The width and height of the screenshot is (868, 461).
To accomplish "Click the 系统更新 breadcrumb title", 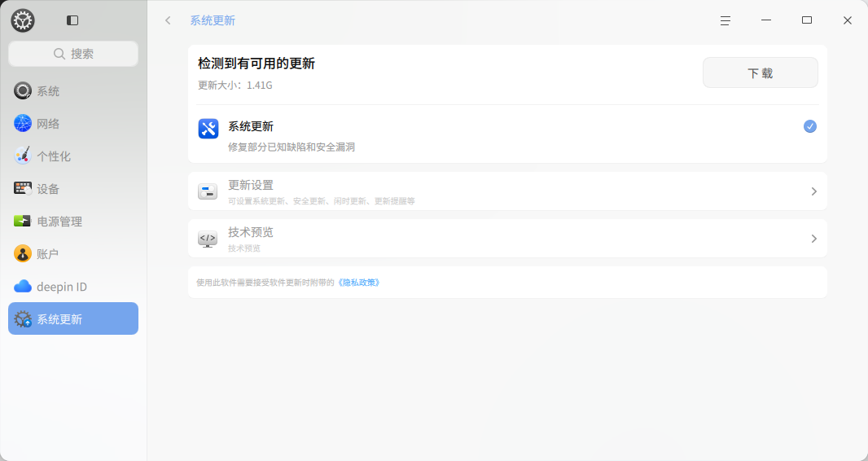I will point(213,20).
